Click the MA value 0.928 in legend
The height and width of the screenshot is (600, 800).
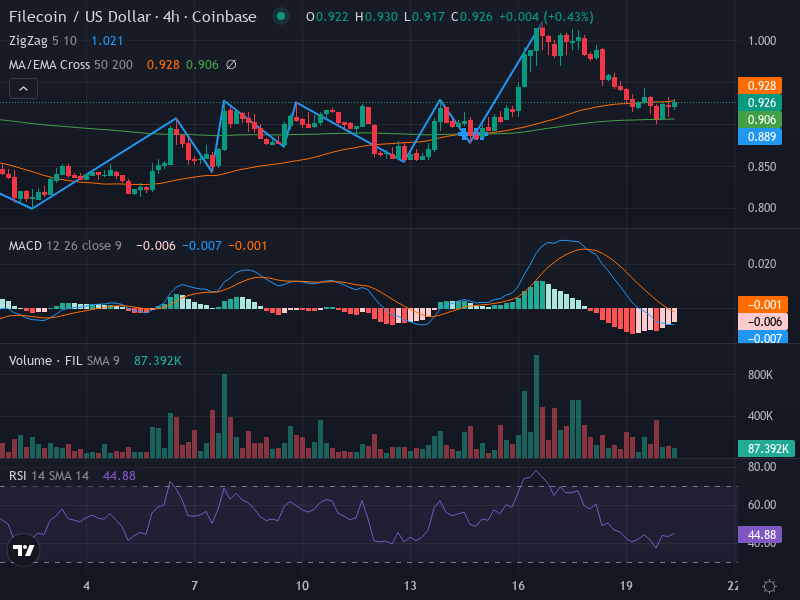[163, 65]
